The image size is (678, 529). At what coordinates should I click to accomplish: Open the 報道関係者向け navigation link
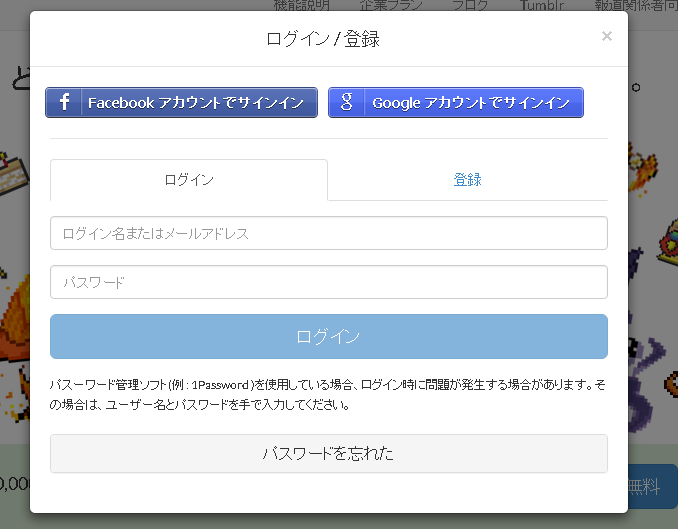click(636, 5)
